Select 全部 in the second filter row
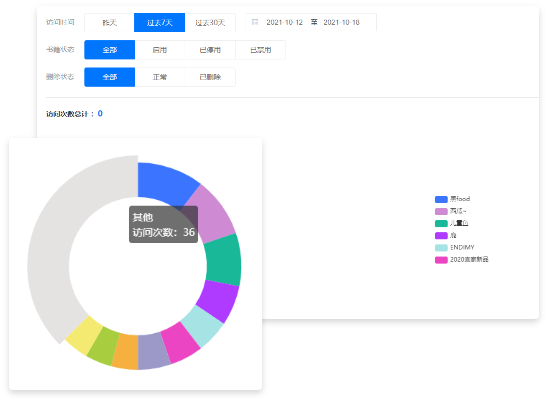 (x=109, y=50)
